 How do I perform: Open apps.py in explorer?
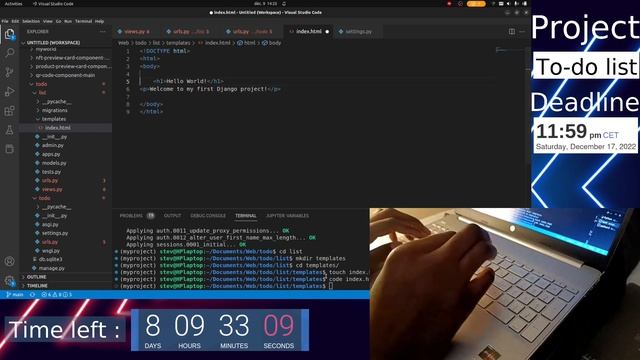tap(51, 154)
